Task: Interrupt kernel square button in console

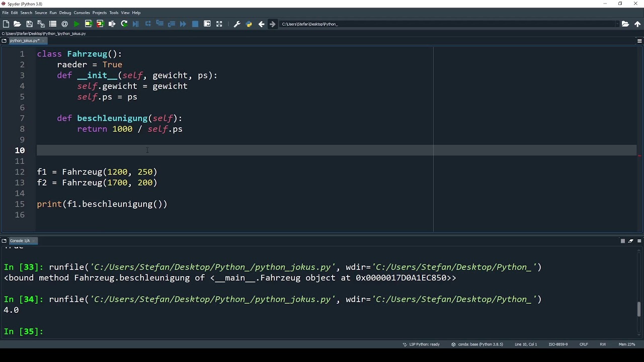Action: pyautogui.click(x=622, y=241)
